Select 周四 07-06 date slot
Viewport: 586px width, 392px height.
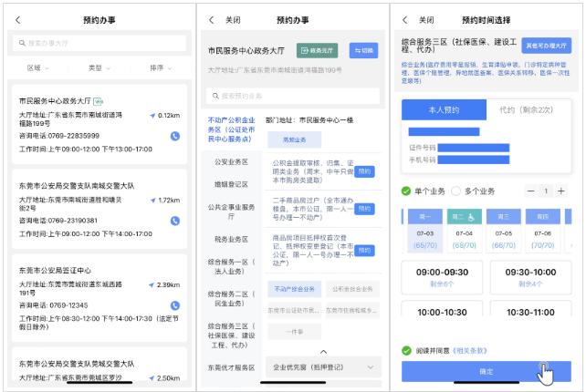543,231
